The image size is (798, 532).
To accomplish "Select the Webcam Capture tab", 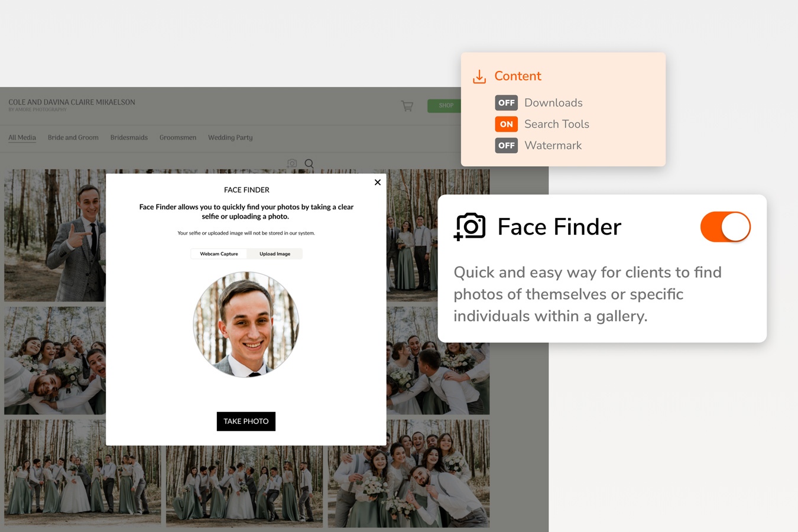I will [219, 253].
